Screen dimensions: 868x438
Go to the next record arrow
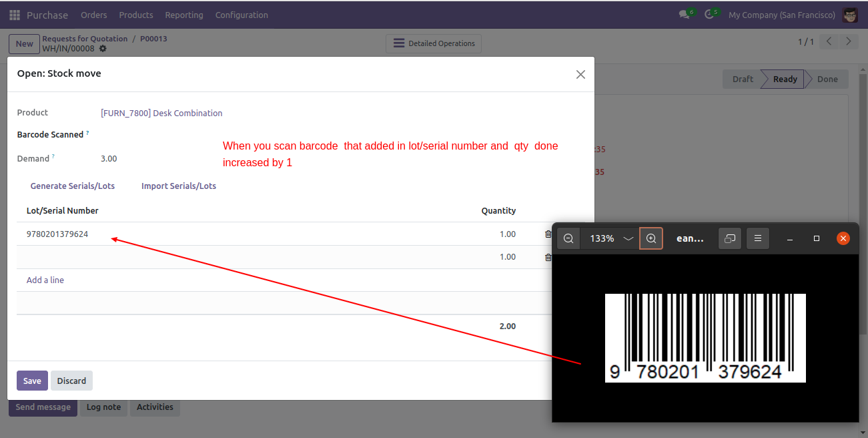tap(849, 41)
